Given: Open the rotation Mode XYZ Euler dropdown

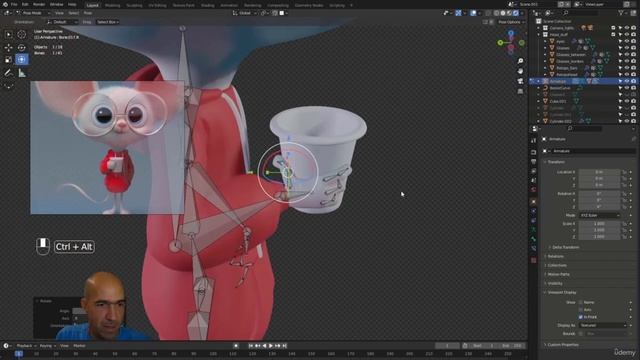Looking at the screenshot, I should pos(599,215).
